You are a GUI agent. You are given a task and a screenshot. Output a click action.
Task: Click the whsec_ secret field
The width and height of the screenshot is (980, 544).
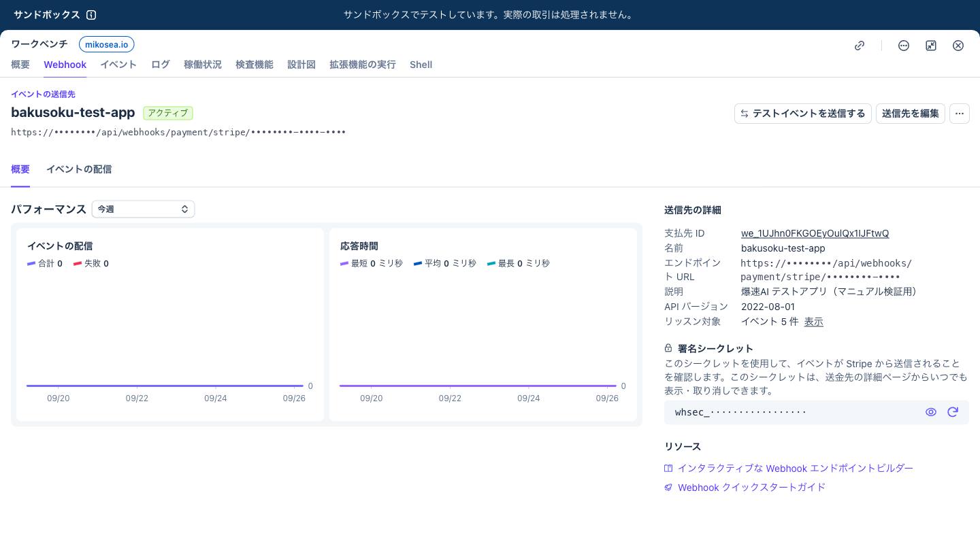click(817, 412)
